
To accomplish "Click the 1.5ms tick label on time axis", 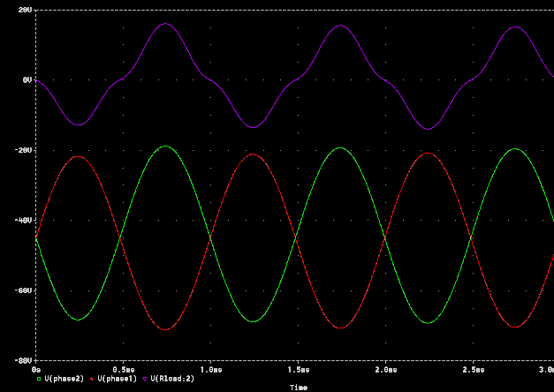I will 299,368.
